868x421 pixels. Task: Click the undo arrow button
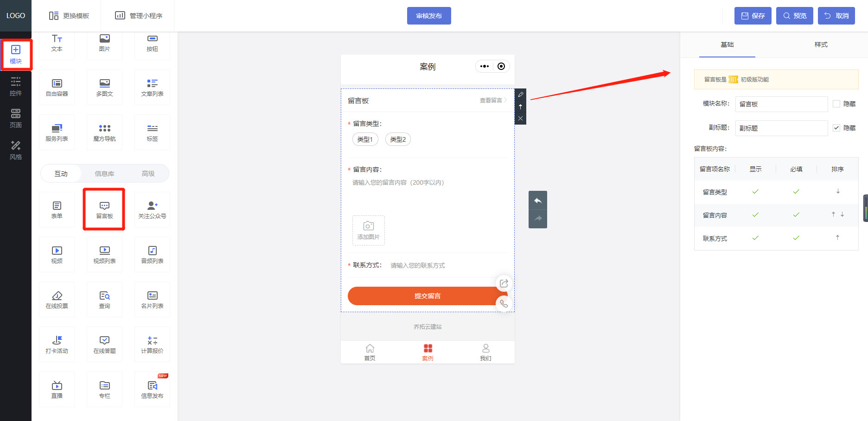click(538, 201)
